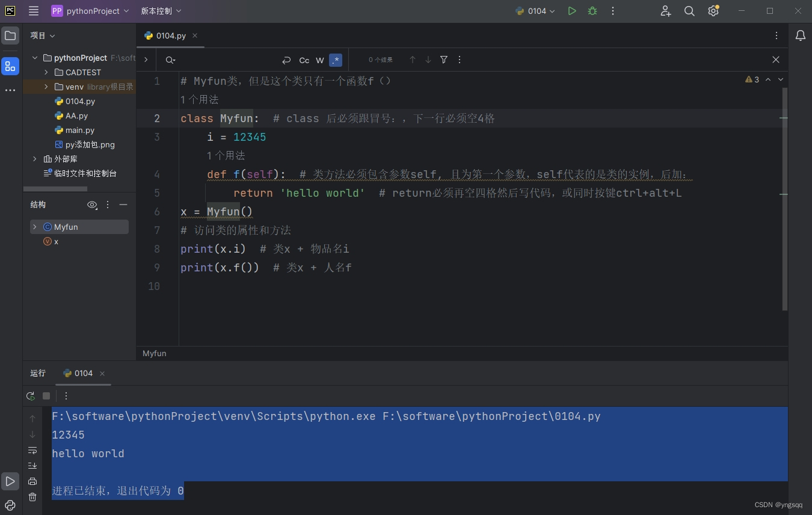Go to previous search occurrence arrow
Image resolution: width=812 pixels, height=515 pixels.
tap(413, 60)
